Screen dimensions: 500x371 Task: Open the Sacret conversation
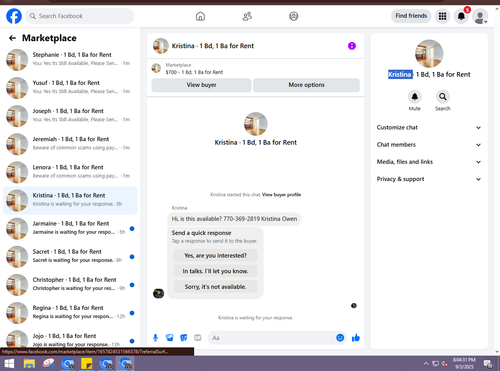pyautogui.click(x=70, y=256)
